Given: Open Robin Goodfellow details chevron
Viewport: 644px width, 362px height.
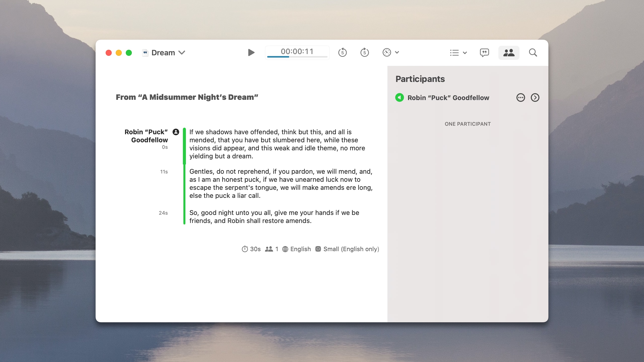Looking at the screenshot, I should (x=535, y=98).
